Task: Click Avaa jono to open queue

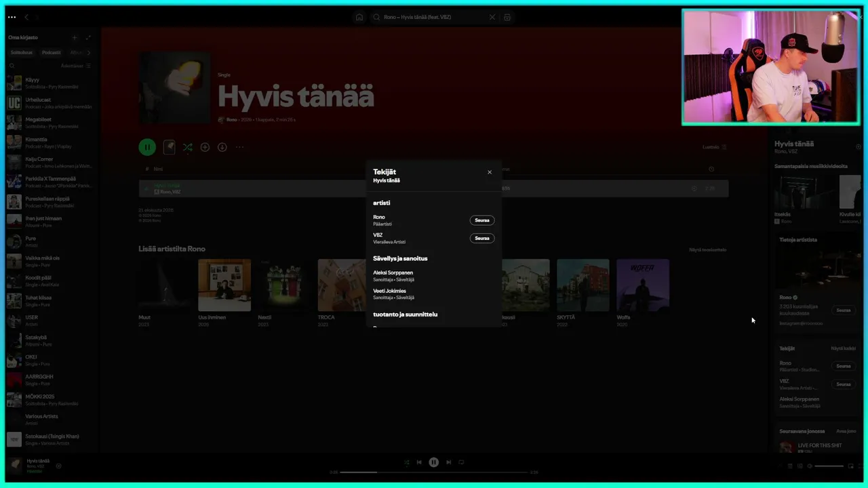Action: [x=846, y=431]
